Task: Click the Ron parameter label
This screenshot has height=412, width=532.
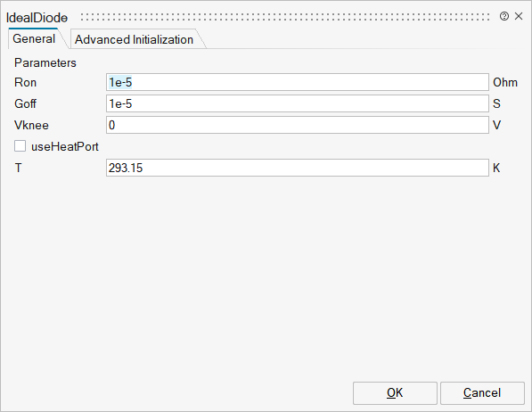Action: point(26,83)
